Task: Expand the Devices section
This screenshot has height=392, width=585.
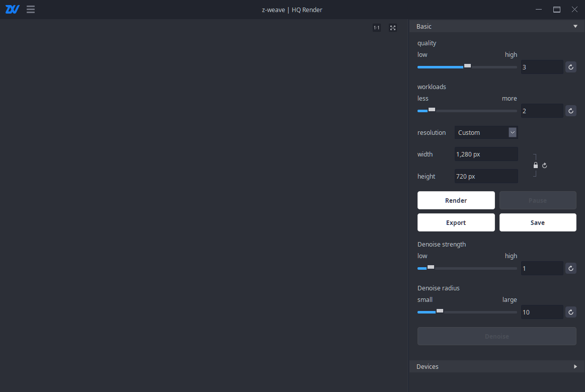Action: coord(496,367)
